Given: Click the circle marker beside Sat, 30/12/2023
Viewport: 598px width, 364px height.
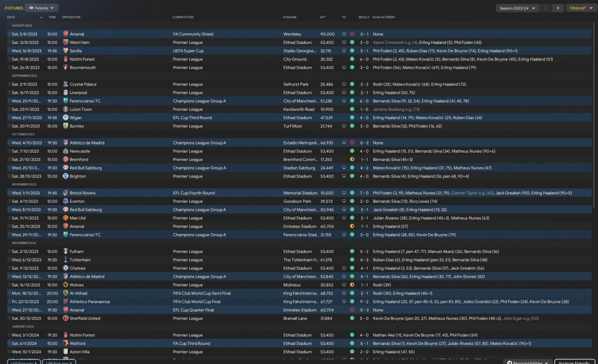Looking at the screenshot, I should click(x=9, y=318).
